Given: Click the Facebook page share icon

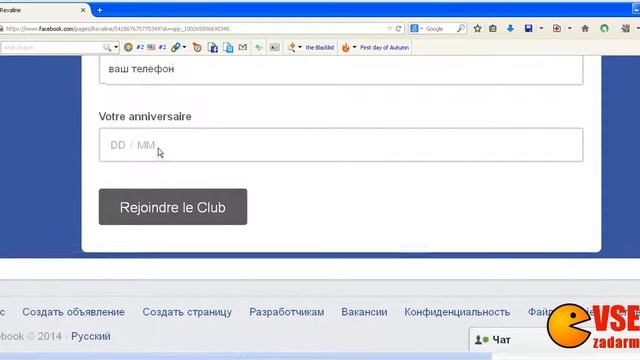Looking at the screenshot, I should pos(213,47).
